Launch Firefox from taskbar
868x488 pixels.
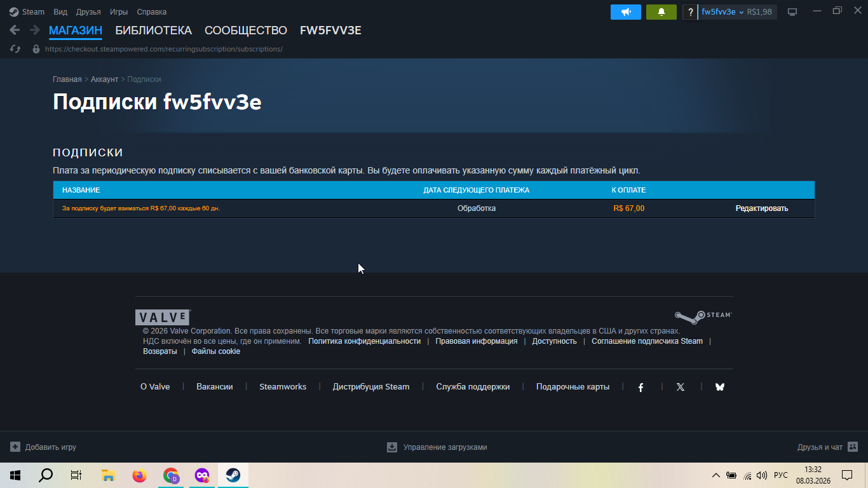[x=139, y=475]
